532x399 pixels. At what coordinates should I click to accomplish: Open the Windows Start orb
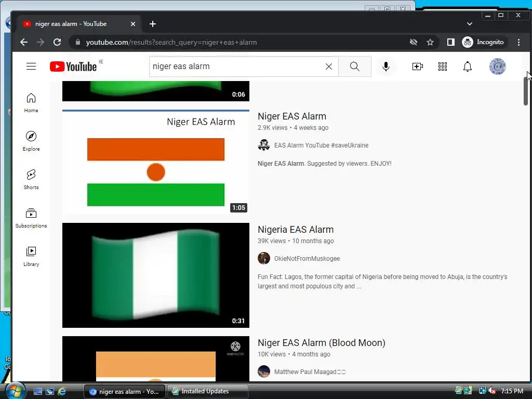click(x=15, y=391)
